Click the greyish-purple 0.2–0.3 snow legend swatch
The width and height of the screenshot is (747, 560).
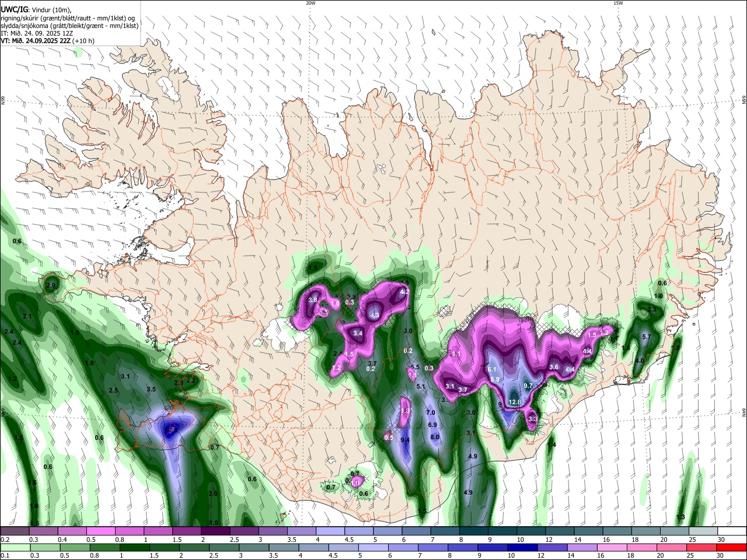tap(15, 531)
